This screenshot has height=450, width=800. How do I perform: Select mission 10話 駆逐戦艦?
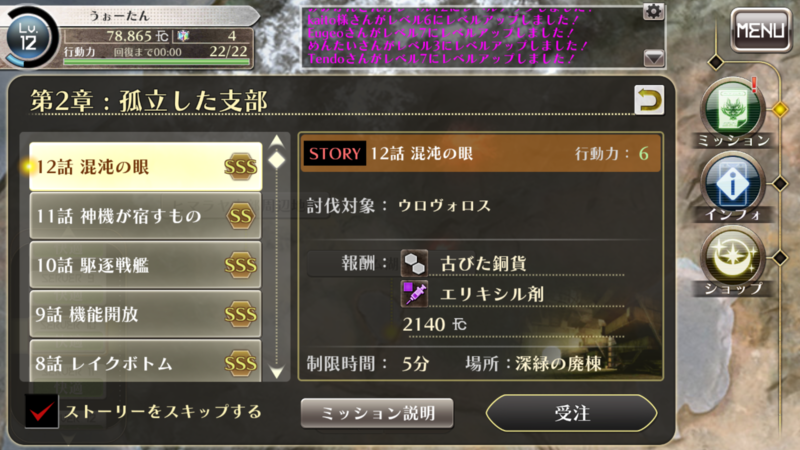click(145, 265)
